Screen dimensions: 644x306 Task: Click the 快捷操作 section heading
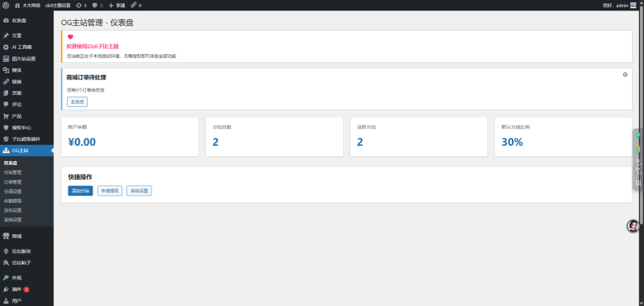point(80,177)
